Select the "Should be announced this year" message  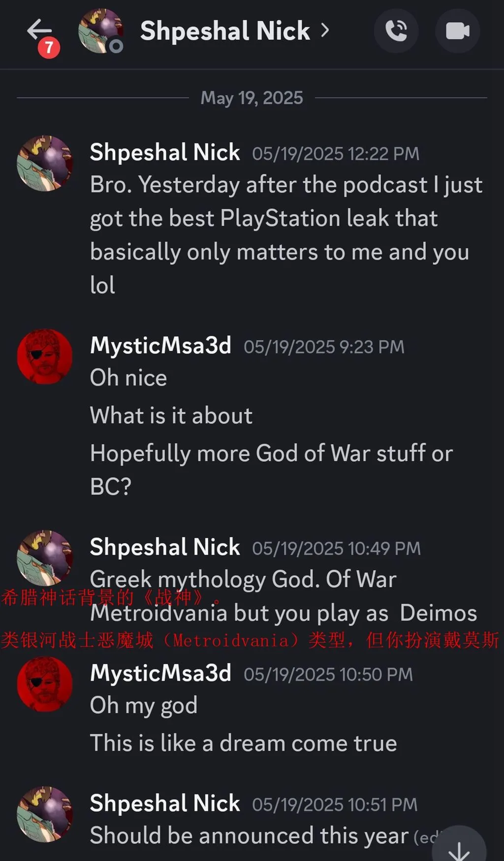pyautogui.click(x=249, y=836)
